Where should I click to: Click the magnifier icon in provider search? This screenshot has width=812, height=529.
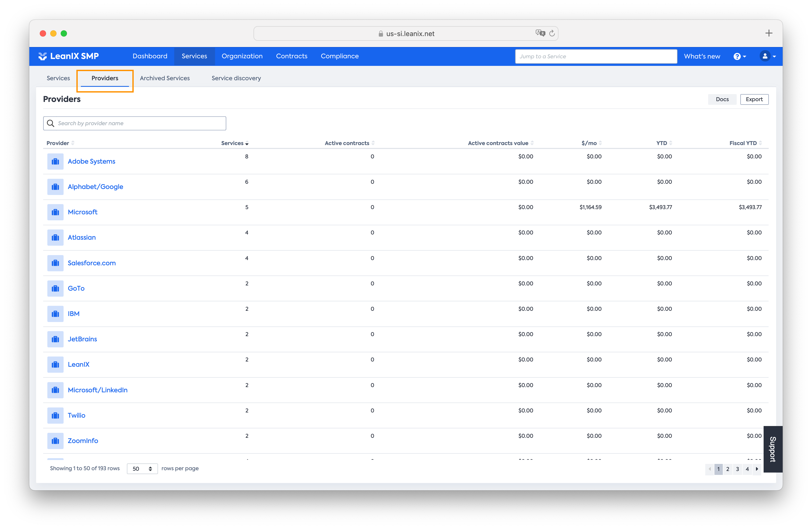click(50, 123)
